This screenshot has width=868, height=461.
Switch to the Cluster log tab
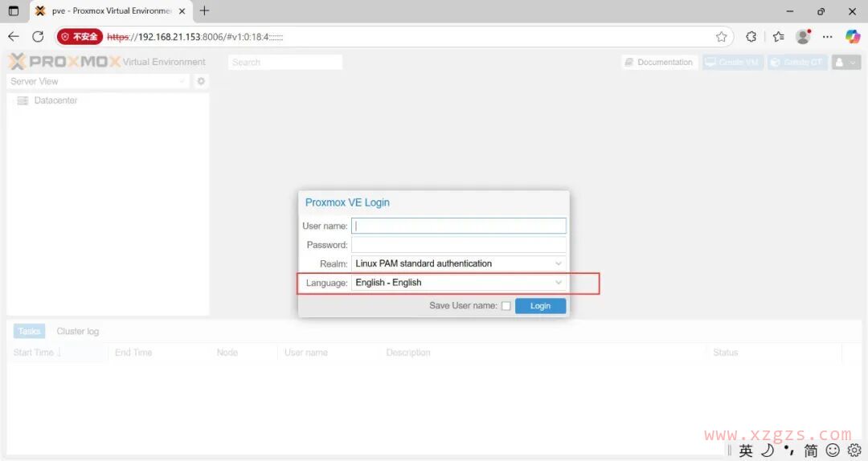(78, 332)
